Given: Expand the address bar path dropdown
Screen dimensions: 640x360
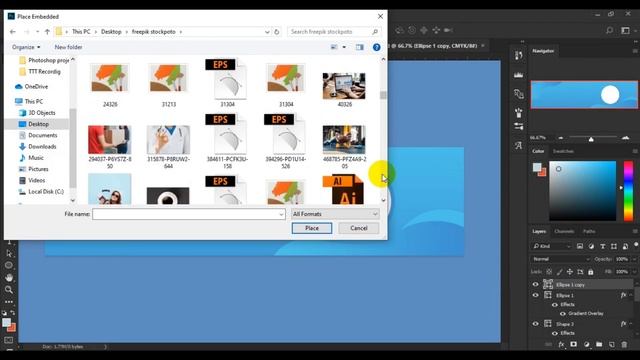Looking at the screenshot, I should 267,32.
